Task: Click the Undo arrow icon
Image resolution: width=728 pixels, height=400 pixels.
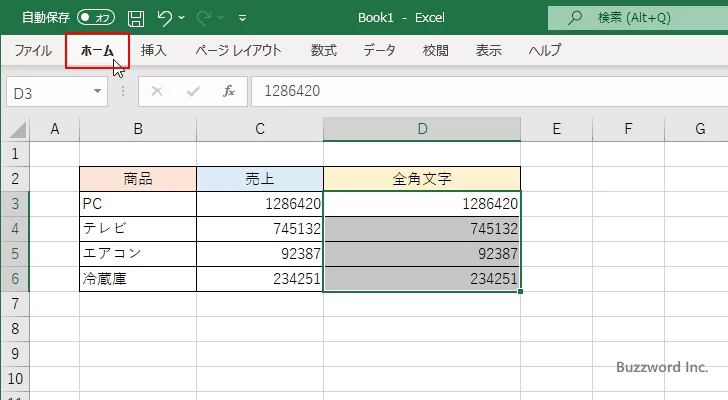Action: 164,18
